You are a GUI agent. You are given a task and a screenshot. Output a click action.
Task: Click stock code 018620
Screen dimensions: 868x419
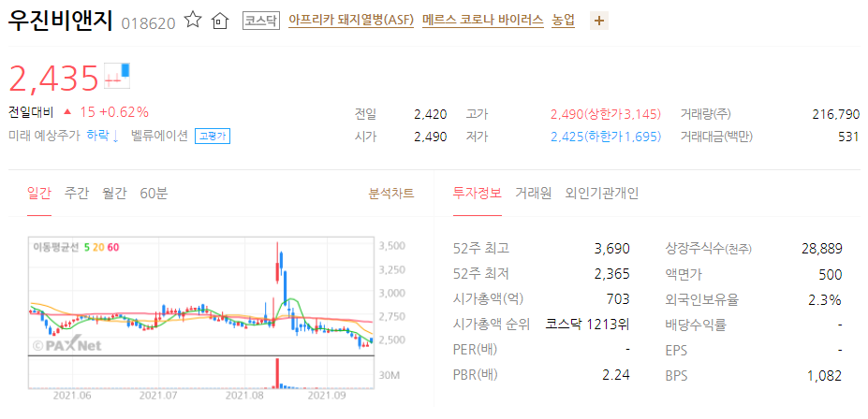pyautogui.click(x=148, y=23)
